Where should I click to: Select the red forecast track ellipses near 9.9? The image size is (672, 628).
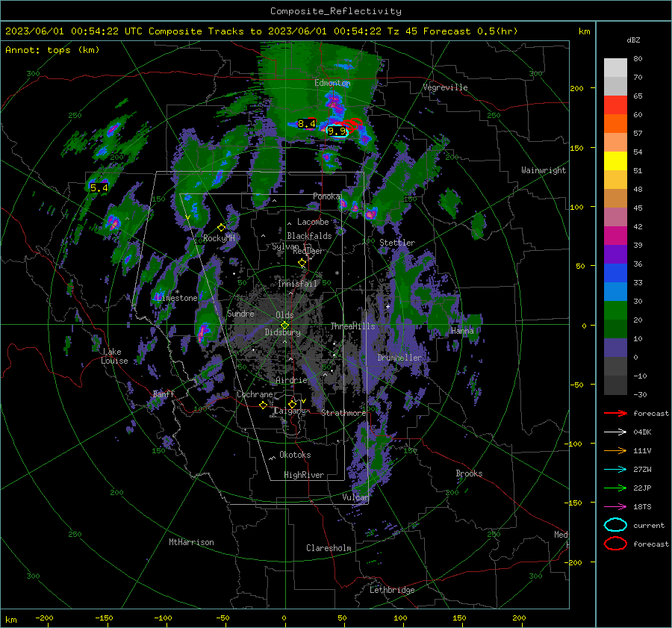pos(352,125)
